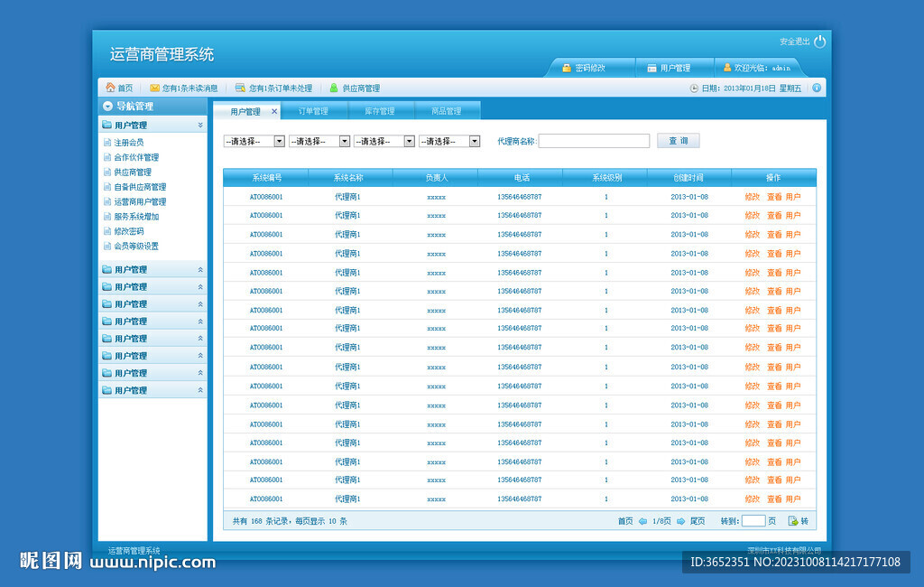Image resolution: width=924 pixels, height=587 pixels.
Task: Click the 转 jump icon in pagination
Action: coord(793,521)
